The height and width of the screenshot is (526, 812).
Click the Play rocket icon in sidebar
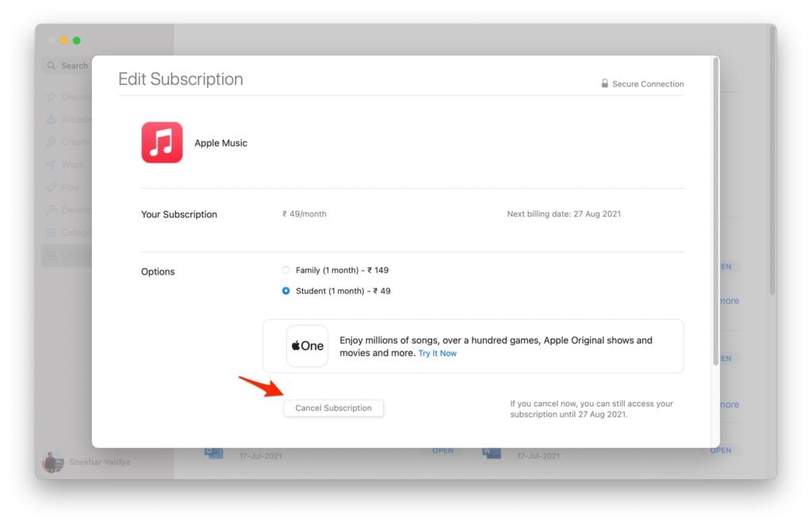pyautogui.click(x=52, y=187)
